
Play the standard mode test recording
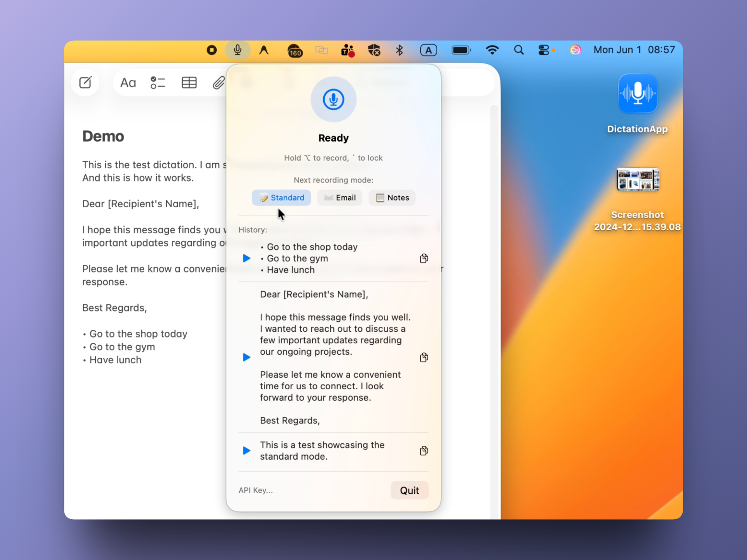click(246, 451)
